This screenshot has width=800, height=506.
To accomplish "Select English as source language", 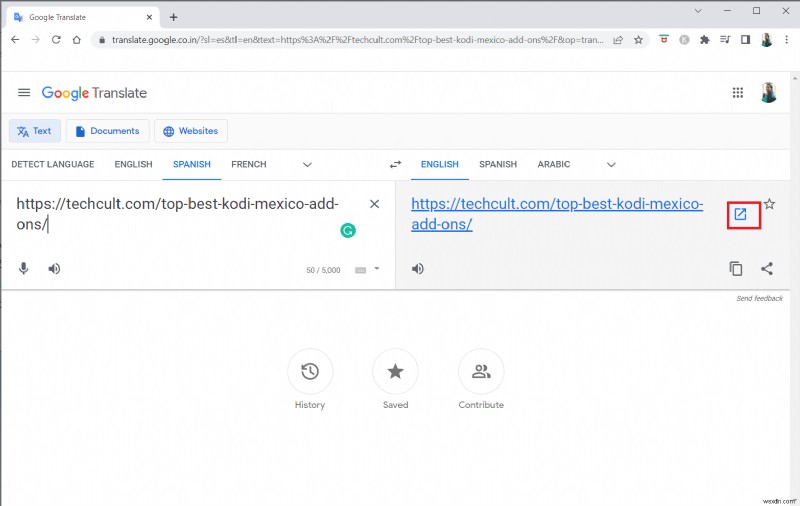I will 134,164.
